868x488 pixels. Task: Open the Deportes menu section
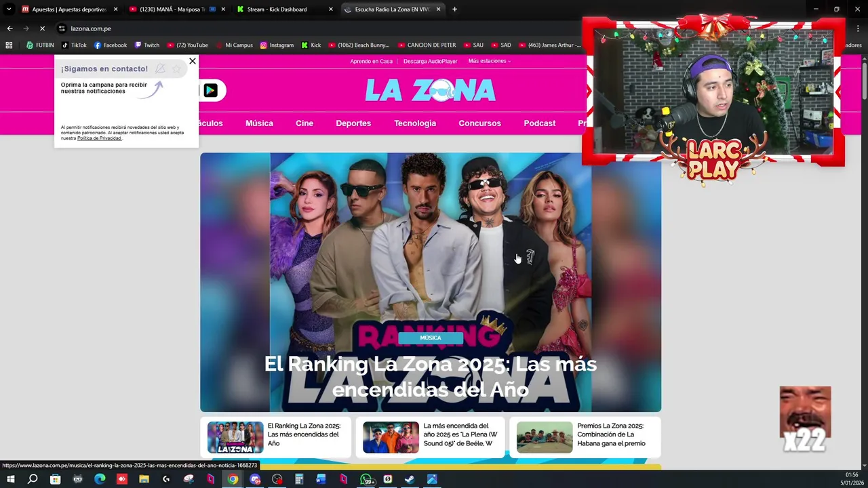coord(353,123)
